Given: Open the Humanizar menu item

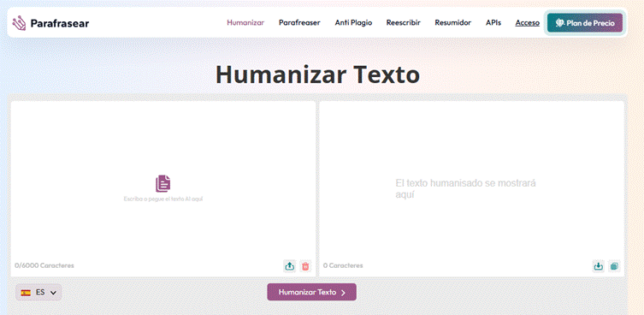Looking at the screenshot, I should click(x=245, y=22).
